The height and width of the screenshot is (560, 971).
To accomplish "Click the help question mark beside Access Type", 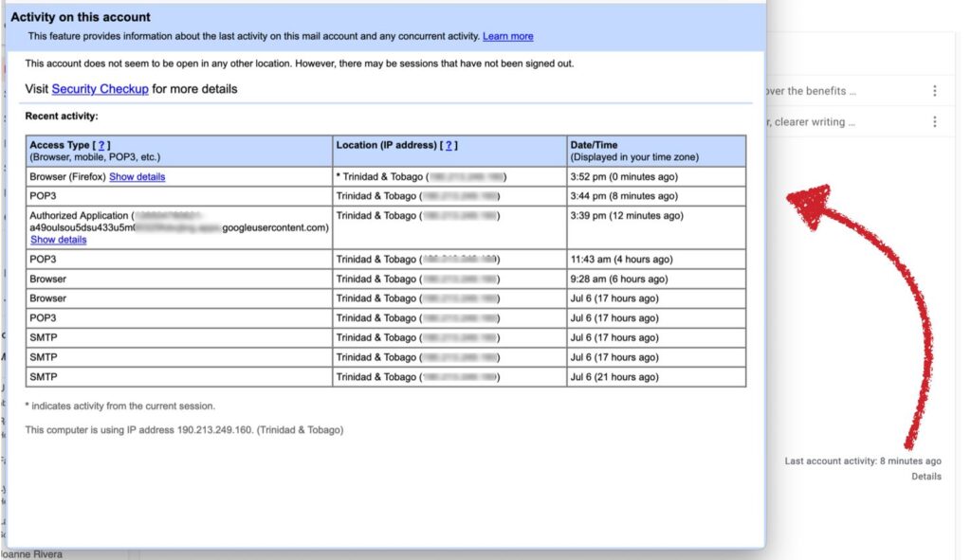I will 101,145.
